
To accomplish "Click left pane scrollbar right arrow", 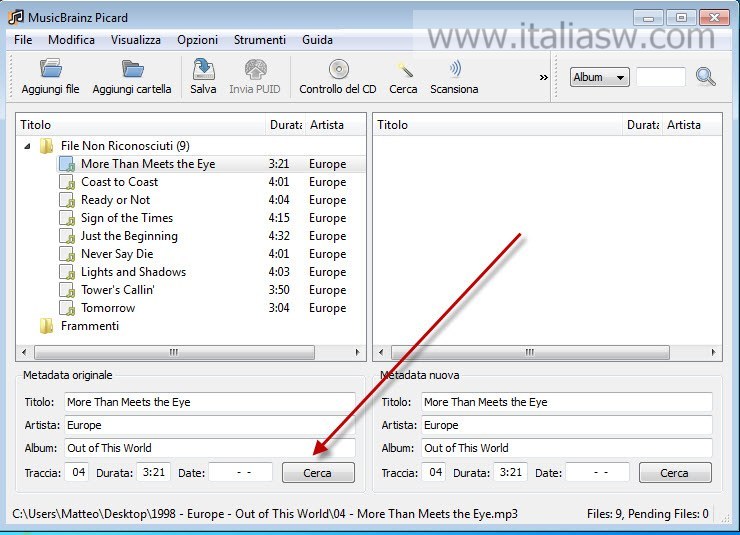I will (357, 352).
